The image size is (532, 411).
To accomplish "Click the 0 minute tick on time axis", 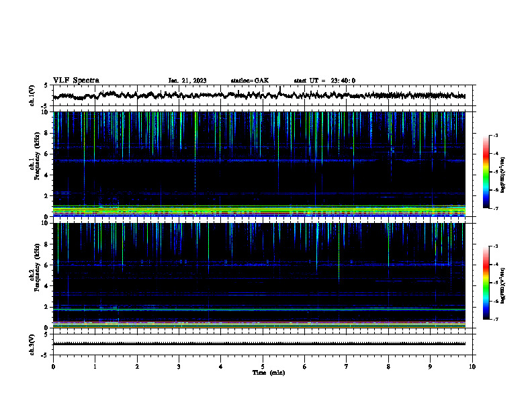I will [53, 367].
